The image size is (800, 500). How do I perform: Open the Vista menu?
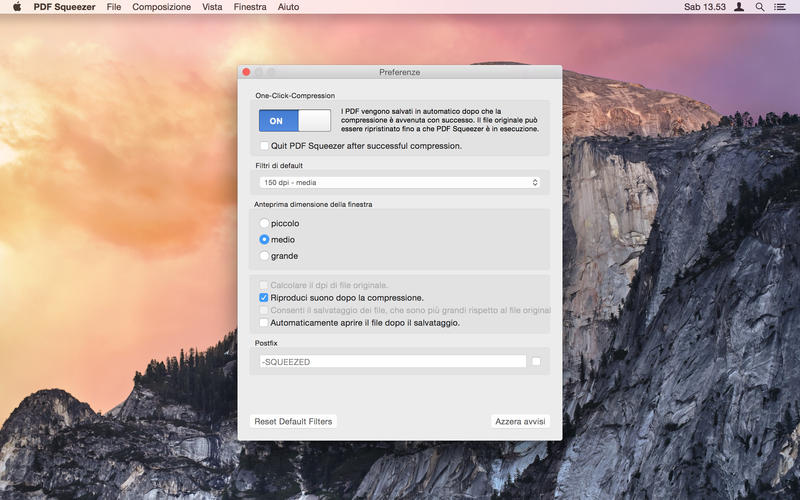pos(212,7)
